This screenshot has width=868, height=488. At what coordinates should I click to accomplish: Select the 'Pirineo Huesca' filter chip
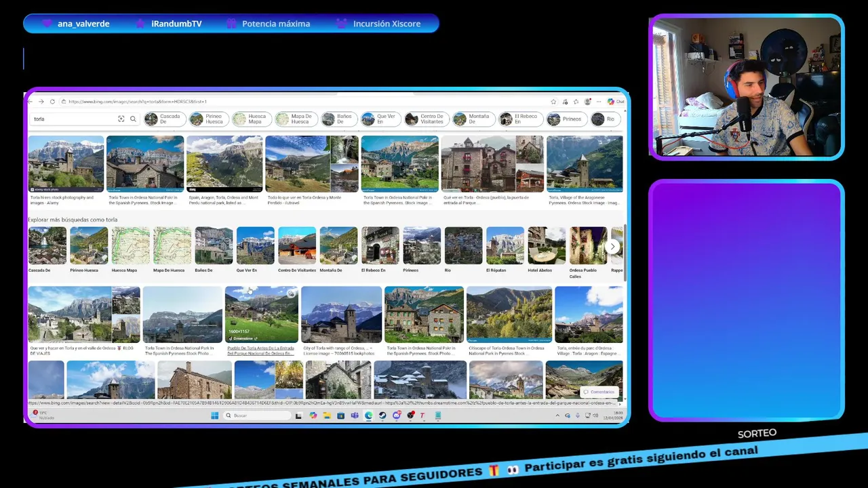click(208, 119)
